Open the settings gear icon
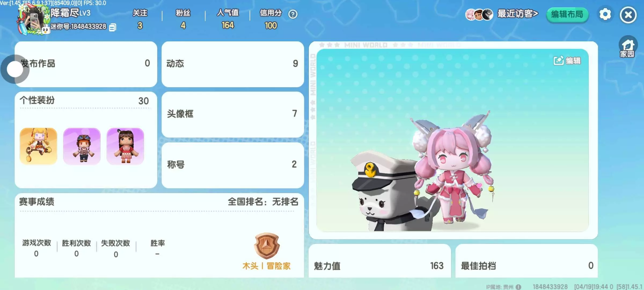The width and height of the screenshot is (644, 290). point(605,14)
